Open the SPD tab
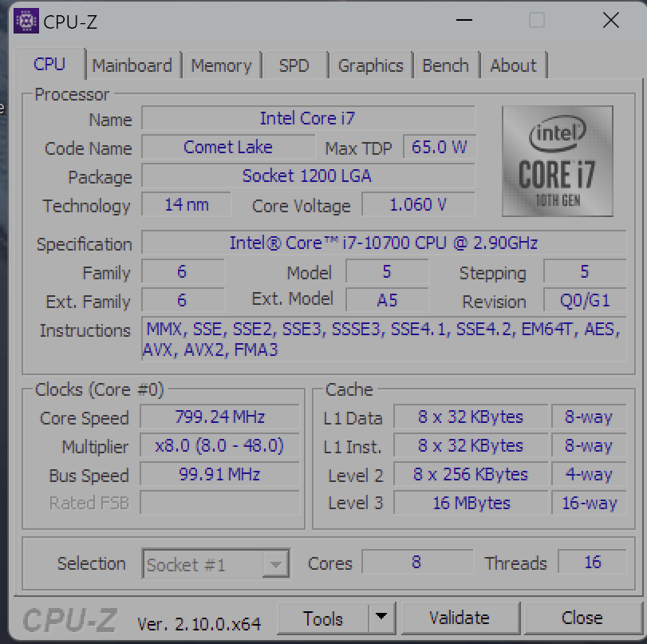Screen dimensions: 647x644 [294, 65]
